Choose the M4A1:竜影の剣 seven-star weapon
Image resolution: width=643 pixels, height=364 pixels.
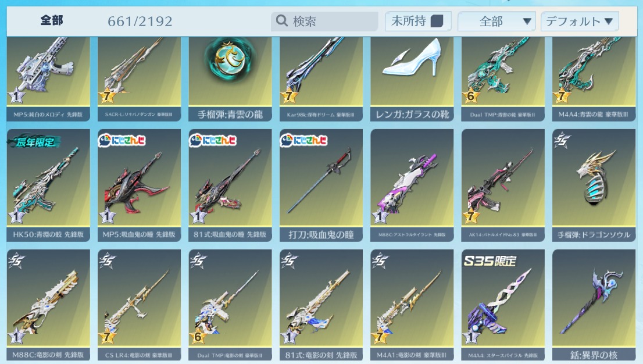[412, 305]
